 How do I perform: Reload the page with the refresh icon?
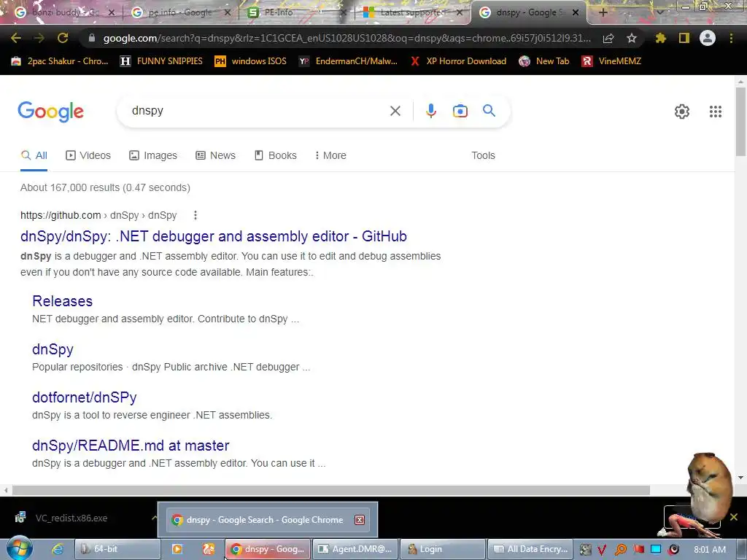pos(63,38)
